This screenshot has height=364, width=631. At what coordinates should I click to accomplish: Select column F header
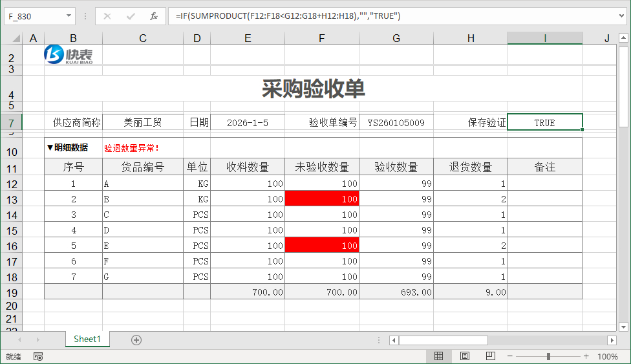tap(321, 39)
